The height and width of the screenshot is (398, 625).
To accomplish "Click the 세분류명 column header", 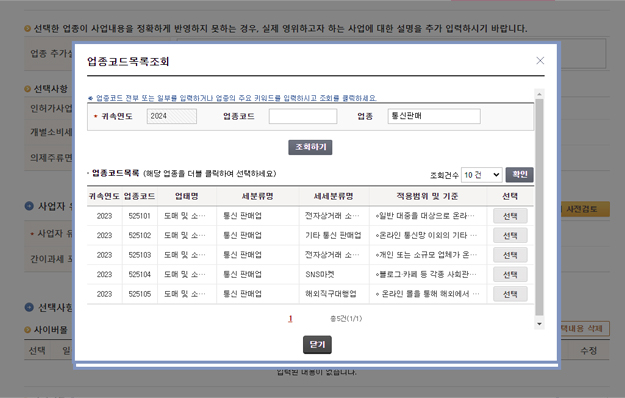I will click(257, 196).
